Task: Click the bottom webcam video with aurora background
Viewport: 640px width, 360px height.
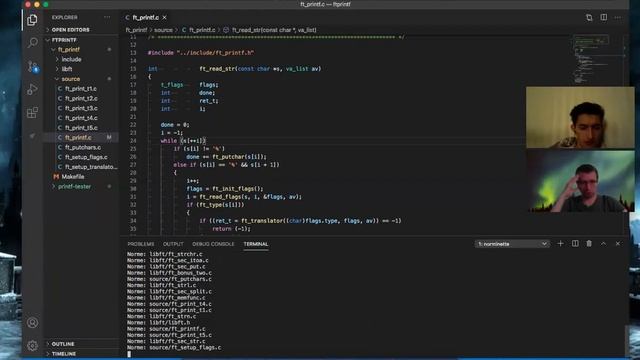Action: pyautogui.click(x=580, y=182)
